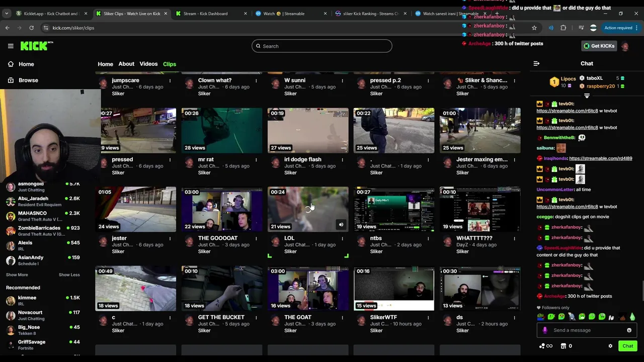Image resolution: width=644 pixels, height=362 pixels.
Task: Click the Get KICKs button
Action: (x=599, y=46)
